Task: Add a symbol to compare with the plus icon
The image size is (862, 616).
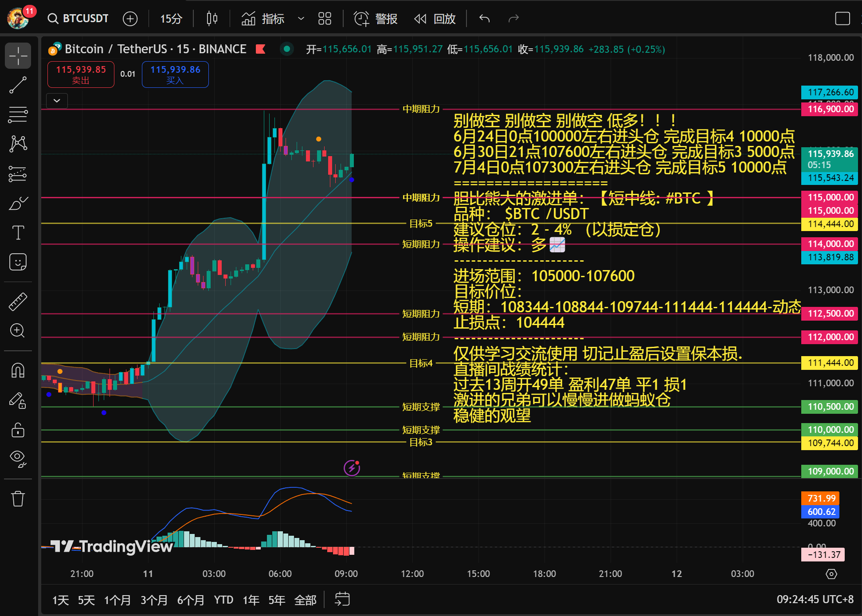Action: pos(130,19)
